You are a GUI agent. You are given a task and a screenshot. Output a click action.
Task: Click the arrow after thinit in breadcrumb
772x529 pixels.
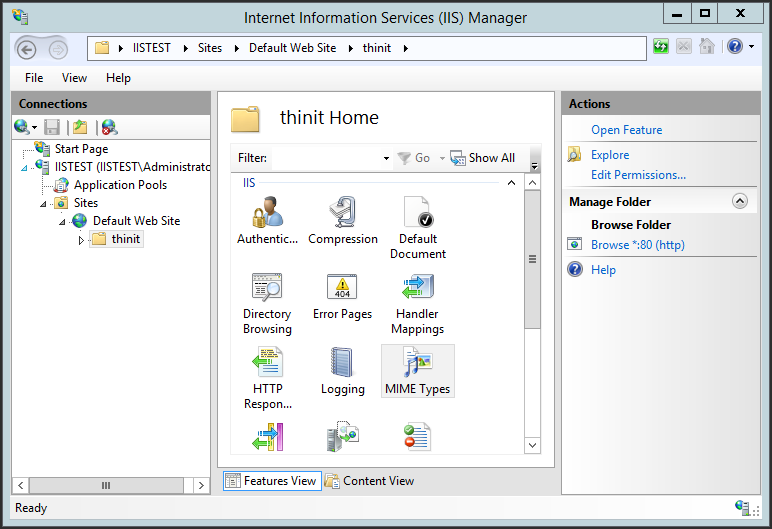pyautogui.click(x=406, y=48)
